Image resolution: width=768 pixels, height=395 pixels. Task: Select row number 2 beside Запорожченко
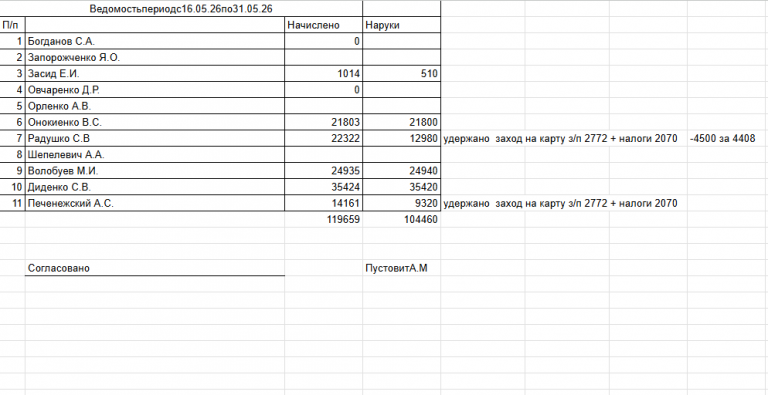tap(12, 57)
